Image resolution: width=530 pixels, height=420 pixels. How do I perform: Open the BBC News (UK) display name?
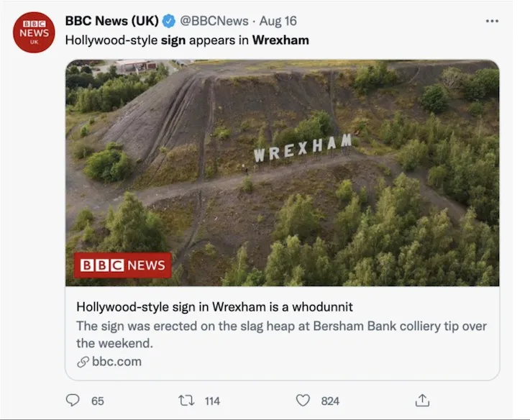click(112, 21)
